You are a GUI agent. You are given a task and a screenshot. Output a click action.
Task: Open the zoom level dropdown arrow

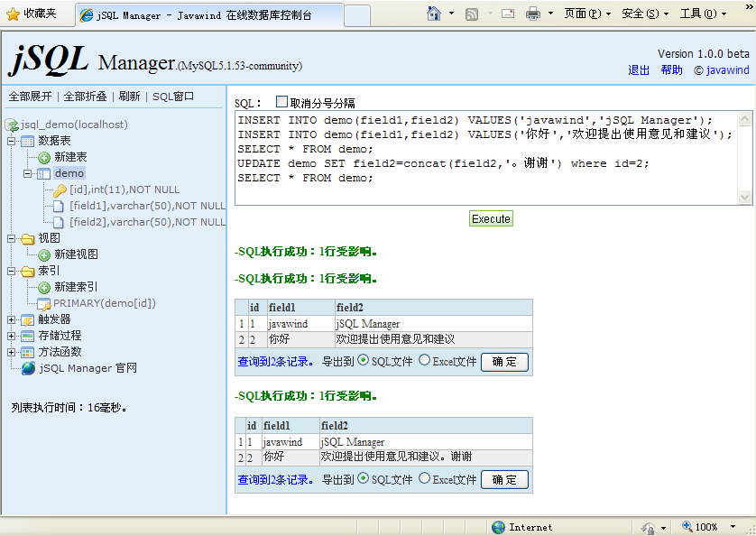pyautogui.click(x=733, y=527)
